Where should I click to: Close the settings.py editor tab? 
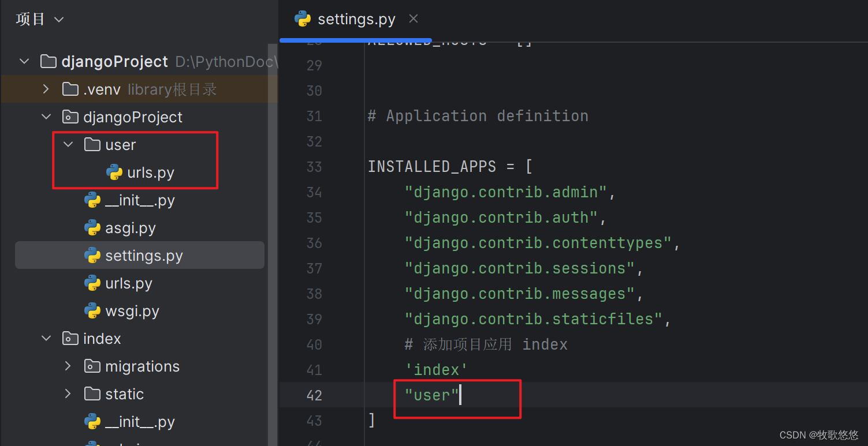pos(413,19)
